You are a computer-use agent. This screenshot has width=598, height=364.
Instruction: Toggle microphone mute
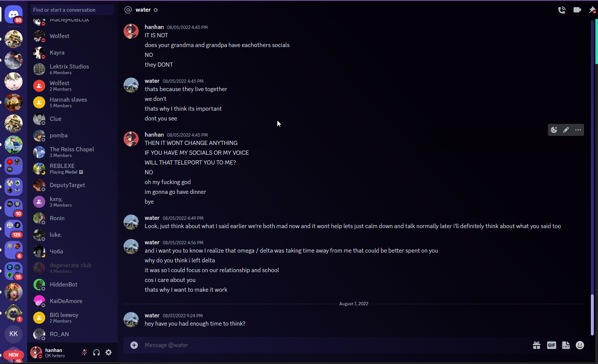click(x=84, y=352)
